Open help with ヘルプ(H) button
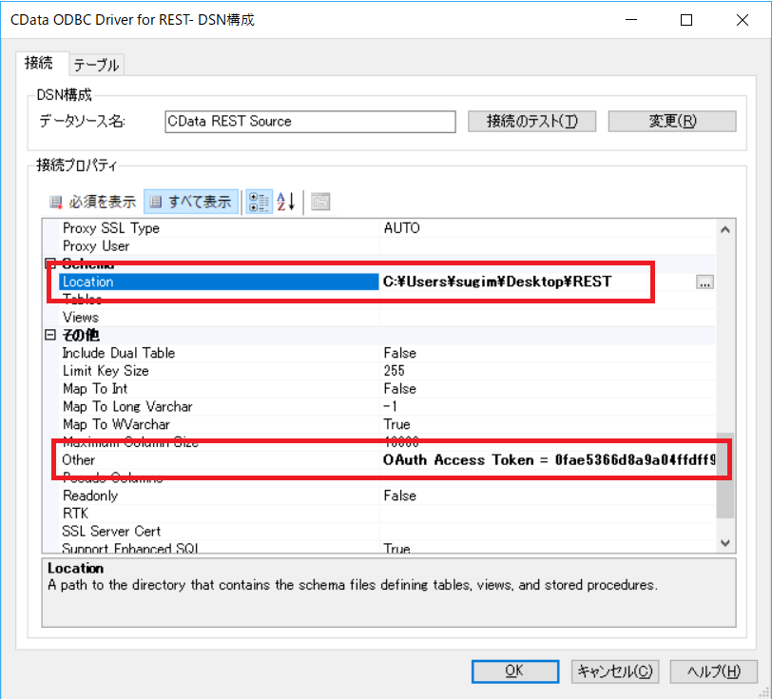The width and height of the screenshot is (772, 700). click(x=713, y=671)
